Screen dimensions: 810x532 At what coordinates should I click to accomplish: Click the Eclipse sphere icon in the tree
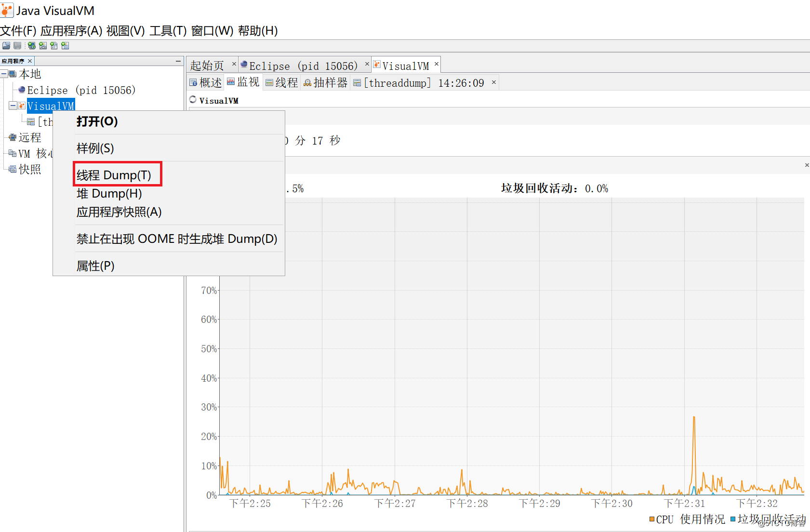(x=22, y=90)
